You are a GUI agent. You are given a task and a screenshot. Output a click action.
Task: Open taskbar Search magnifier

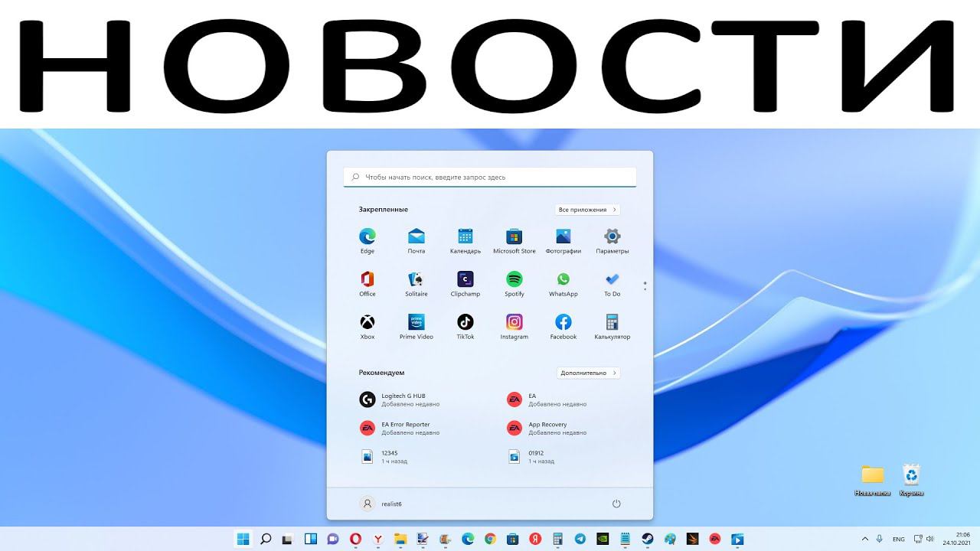(266, 539)
